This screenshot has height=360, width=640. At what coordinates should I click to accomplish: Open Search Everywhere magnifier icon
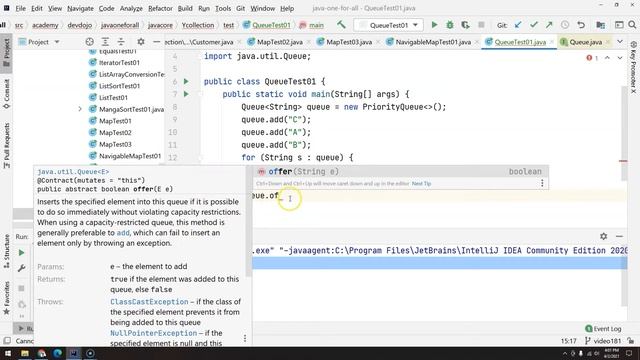tap(632, 25)
